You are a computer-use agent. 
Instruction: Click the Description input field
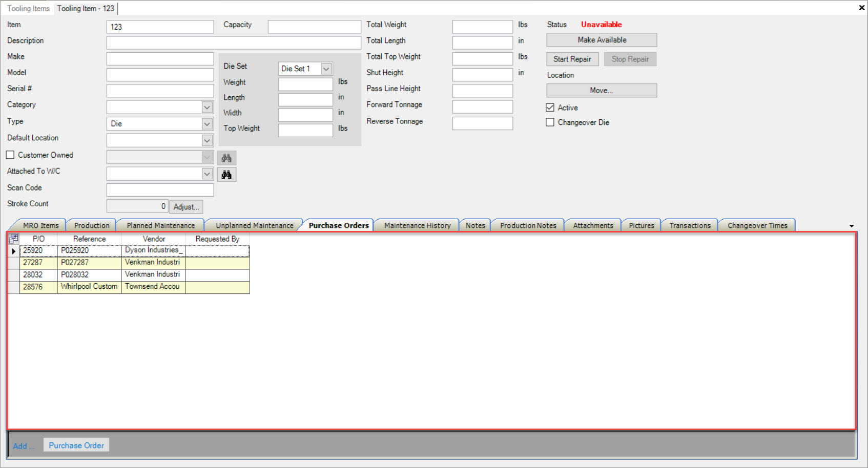coord(234,42)
